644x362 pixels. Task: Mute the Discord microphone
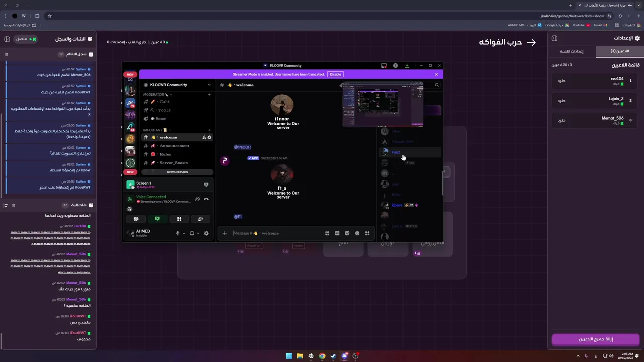[177, 233]
